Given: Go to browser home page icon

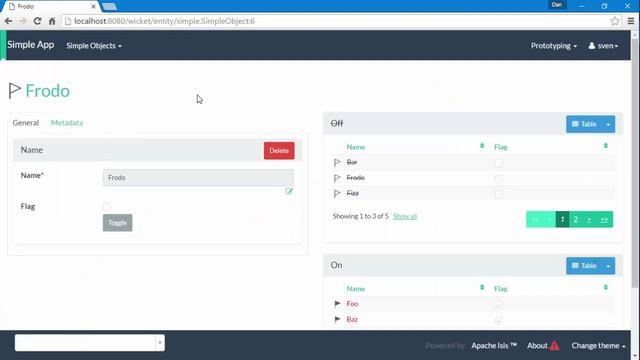Looking at the screenshot, I should pos(52,21).
